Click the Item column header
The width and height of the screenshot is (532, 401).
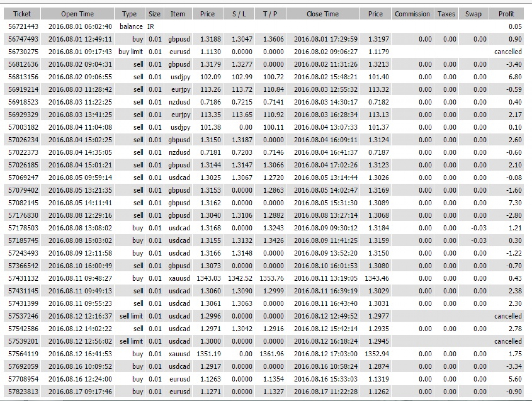178,14
